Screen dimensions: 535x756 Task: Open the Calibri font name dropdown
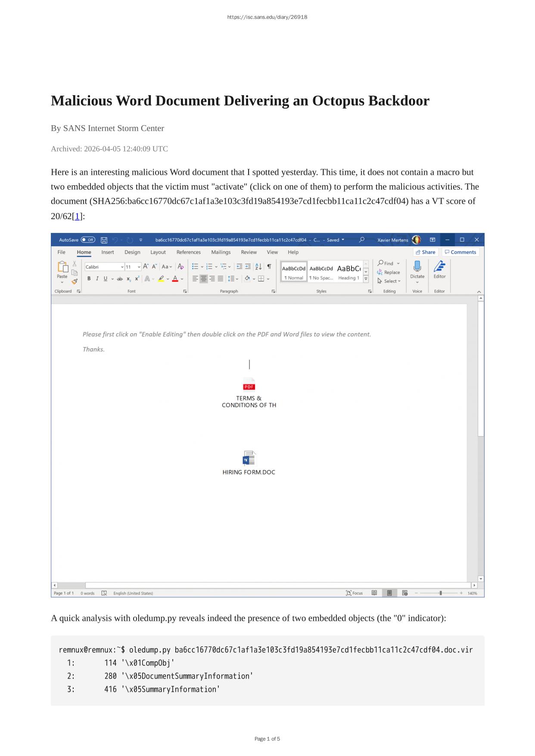[x=105, y=267]
